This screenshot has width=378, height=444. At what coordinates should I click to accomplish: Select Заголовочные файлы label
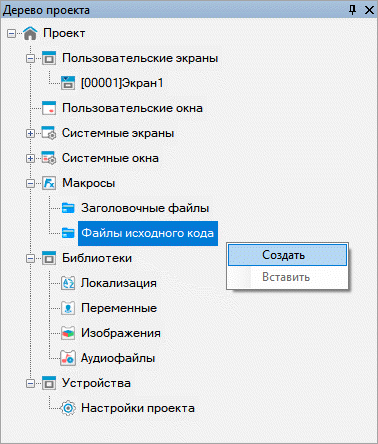pyautogui.click(x=145, y=208)
